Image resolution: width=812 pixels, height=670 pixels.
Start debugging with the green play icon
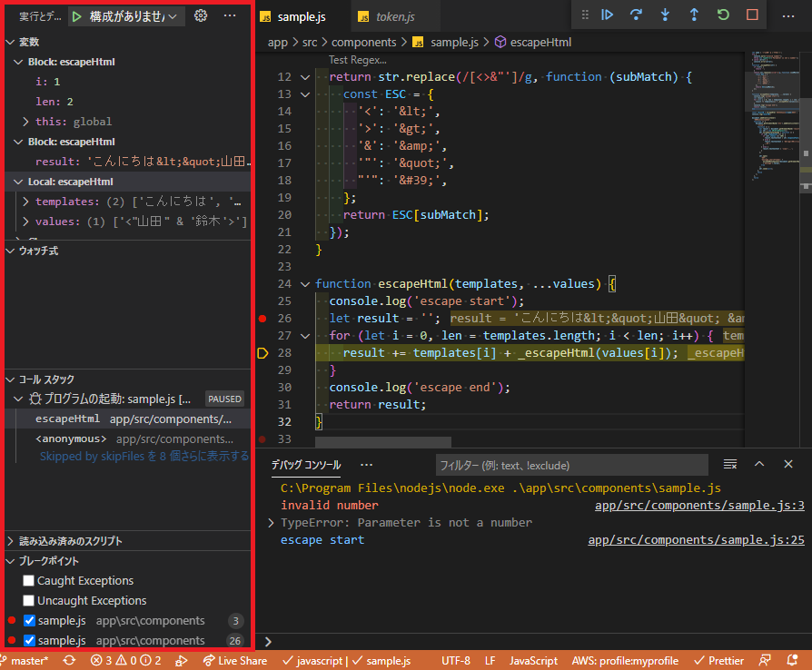click(77, 16)
